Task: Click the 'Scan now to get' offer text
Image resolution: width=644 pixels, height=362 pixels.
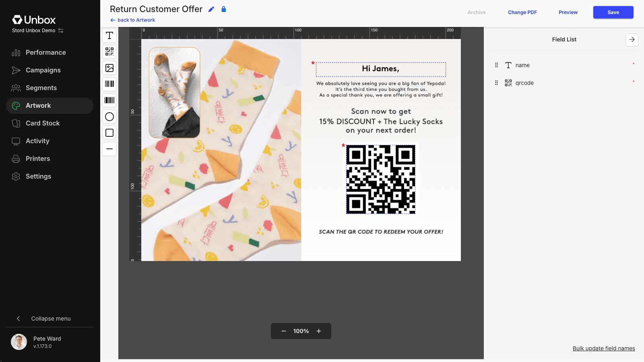Action: pyautogui.click(x=381, y=111)
